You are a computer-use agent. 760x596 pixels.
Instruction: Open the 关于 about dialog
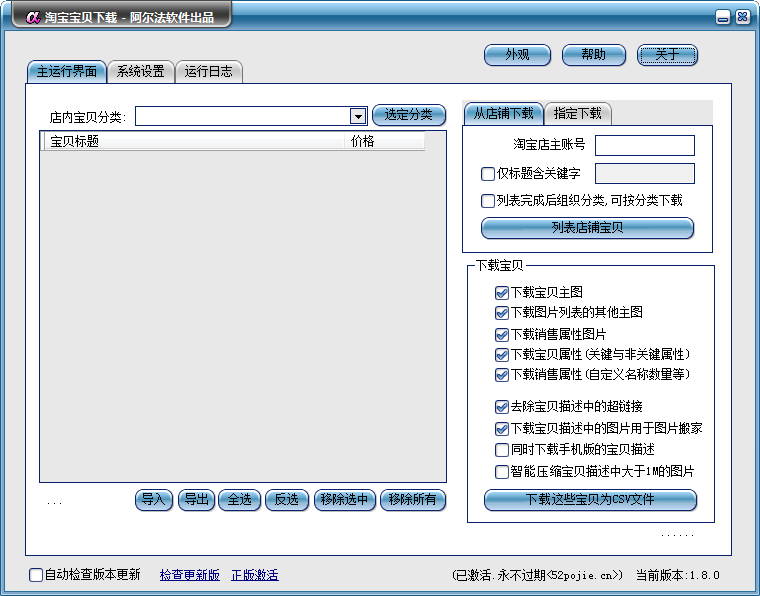click(x=667, y=55)
